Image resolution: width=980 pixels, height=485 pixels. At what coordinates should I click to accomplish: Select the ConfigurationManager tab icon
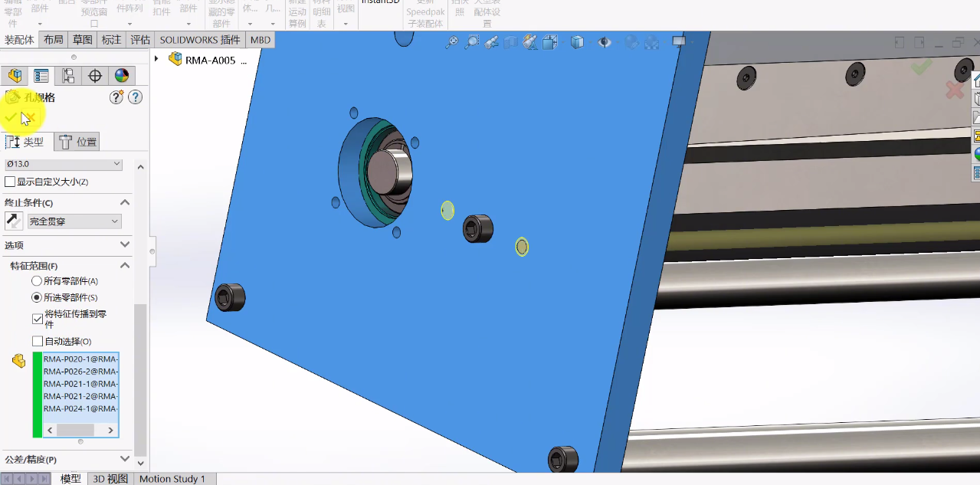click(x=68, y=75)
